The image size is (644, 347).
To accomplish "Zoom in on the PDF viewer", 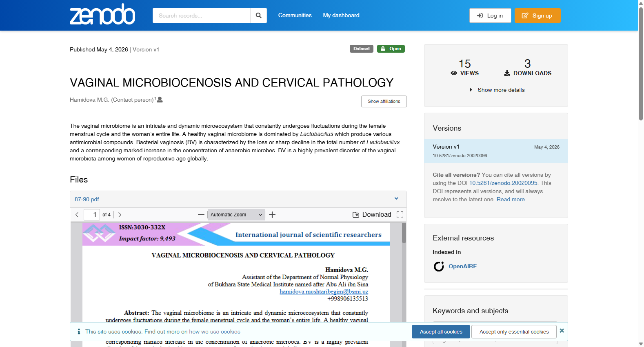I will pyautogui.click(x=272, y=215).
